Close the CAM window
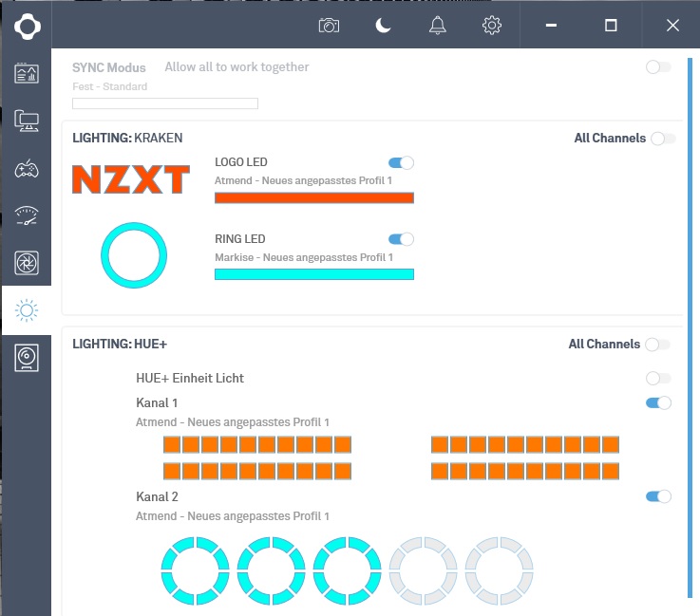Image resolution: width=700 pixels, height=616 pixels. tap(672, 26)
